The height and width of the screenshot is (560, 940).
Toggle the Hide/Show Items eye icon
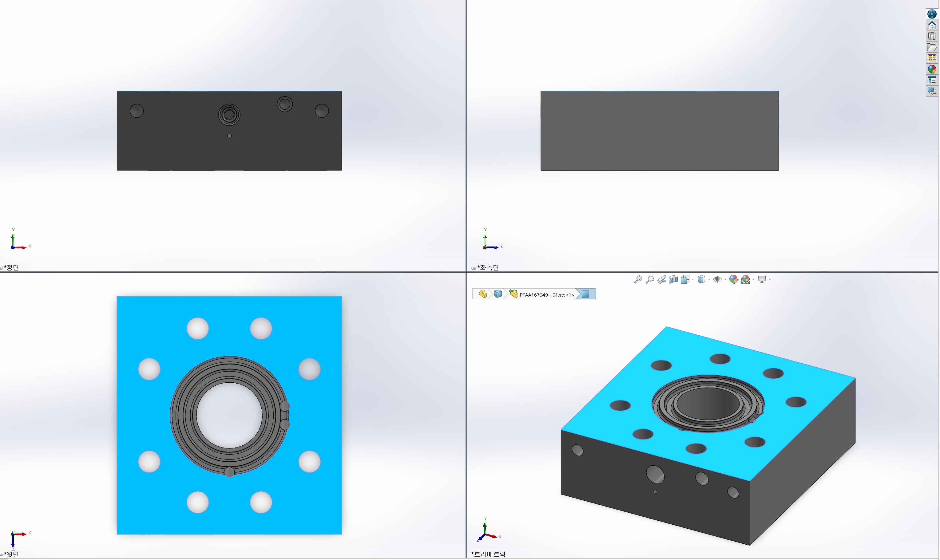click(x=718, y=279)
